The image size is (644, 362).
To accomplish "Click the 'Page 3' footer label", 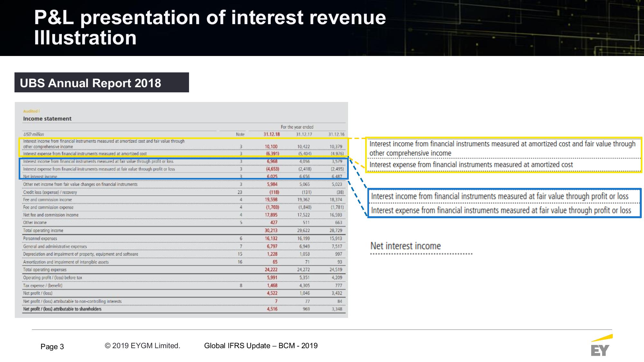I will click(52, 347).
